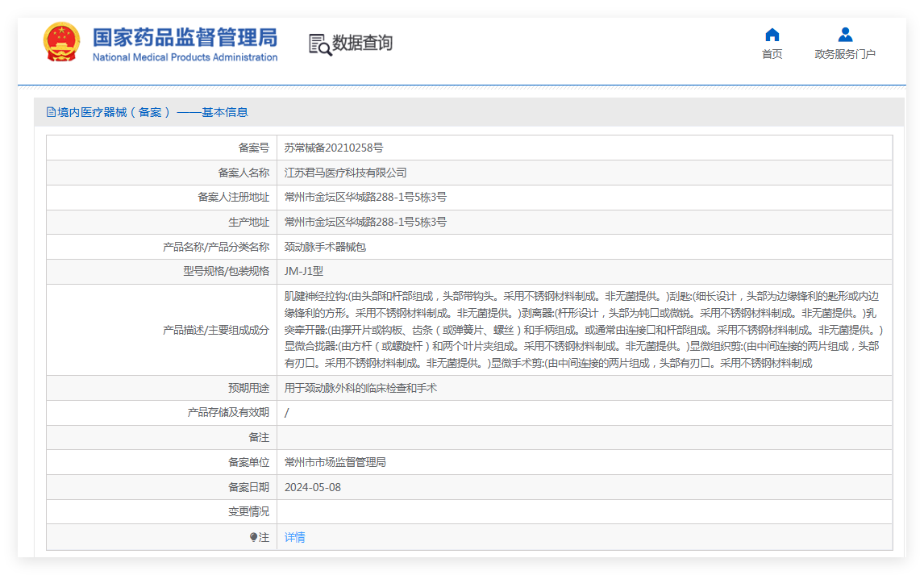Click the home house icon
This screenshot has width=924, height=575.
[x=772, y=35]
